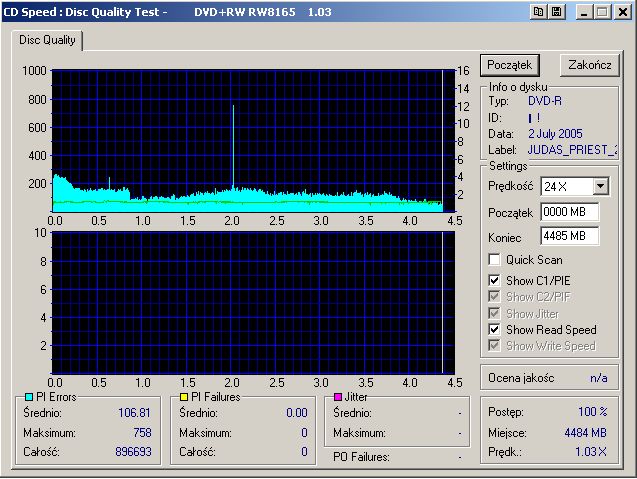Image resolution: width=637 pixels, height=479 pixels.
Task: Click the PI Errors Maksimum value 758
Action: (x=142, y=433)
